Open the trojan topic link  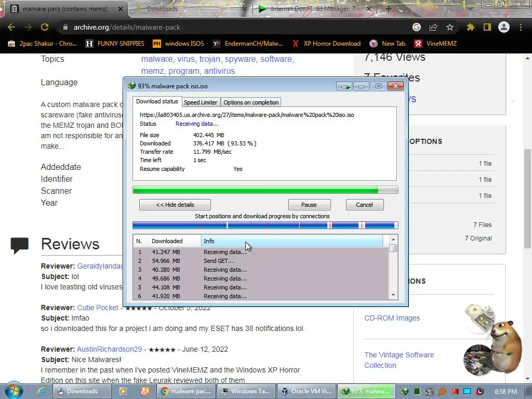pyautogui.click(x=210, y=59)
